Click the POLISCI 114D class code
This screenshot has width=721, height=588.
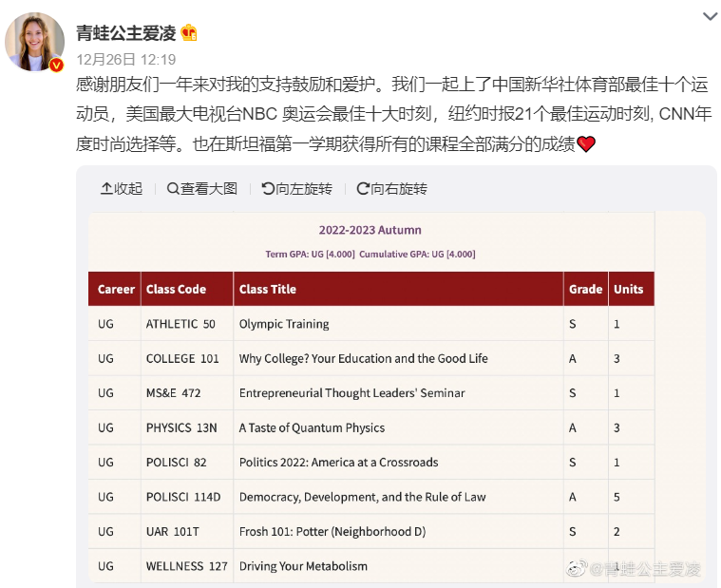(x=183, y=497)
